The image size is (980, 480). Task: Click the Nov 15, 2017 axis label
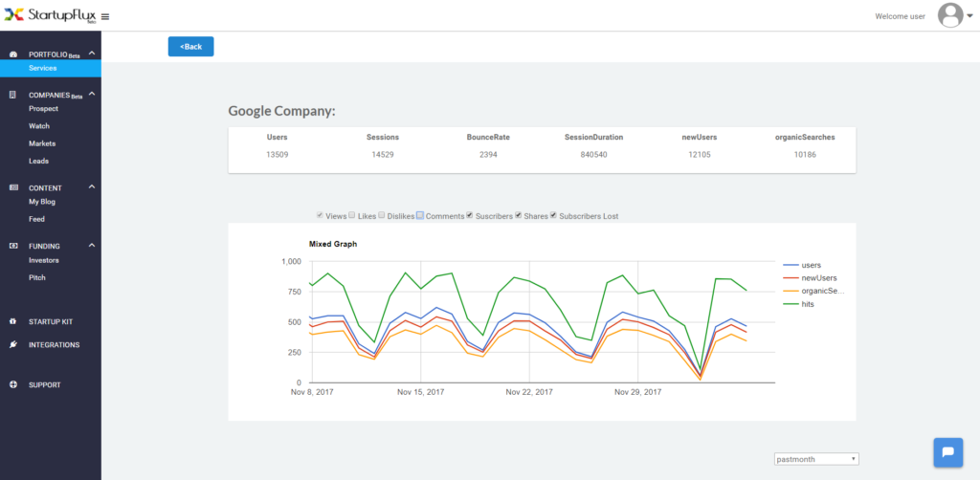421,393
